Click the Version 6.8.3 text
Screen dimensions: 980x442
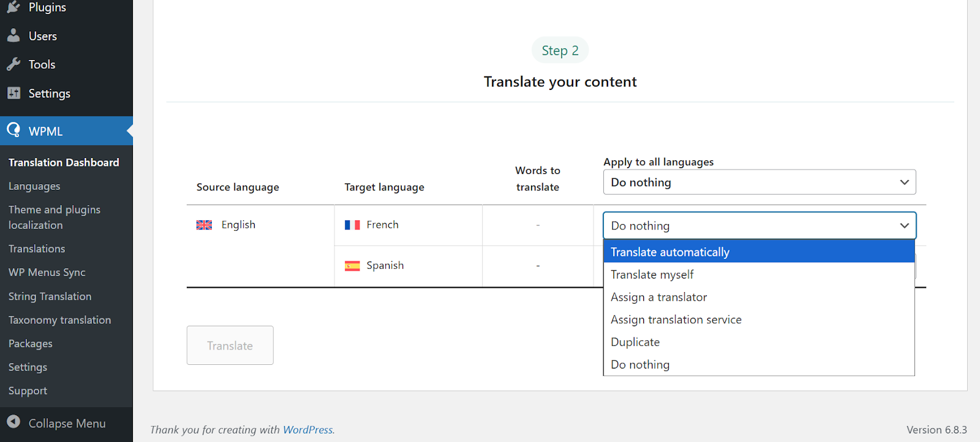tap(937, 430)
